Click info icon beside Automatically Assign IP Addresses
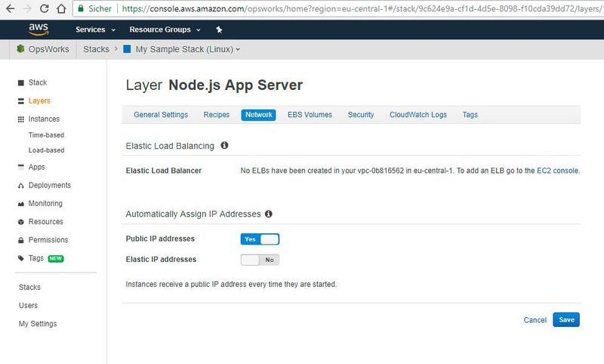This screenshot has width=604, height=364. point(269,214)
